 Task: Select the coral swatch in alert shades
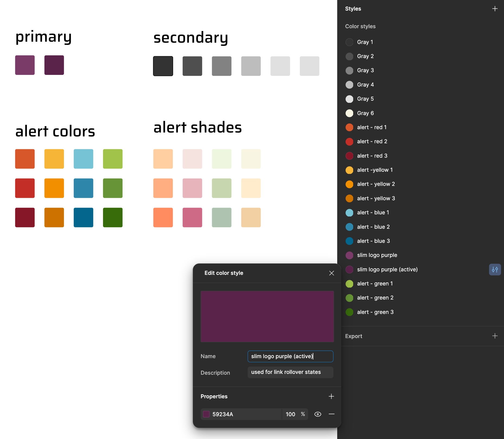click(x=163, y=217)
